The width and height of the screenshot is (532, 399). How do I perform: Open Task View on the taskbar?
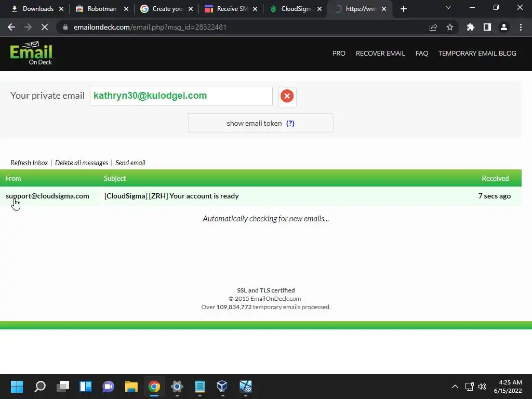point(63,387)
